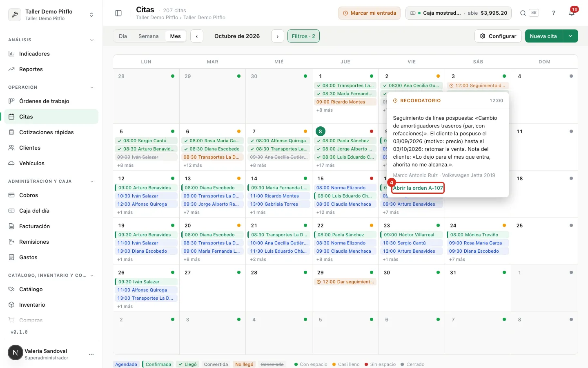Click the Clientes people icon

[11, 148]
